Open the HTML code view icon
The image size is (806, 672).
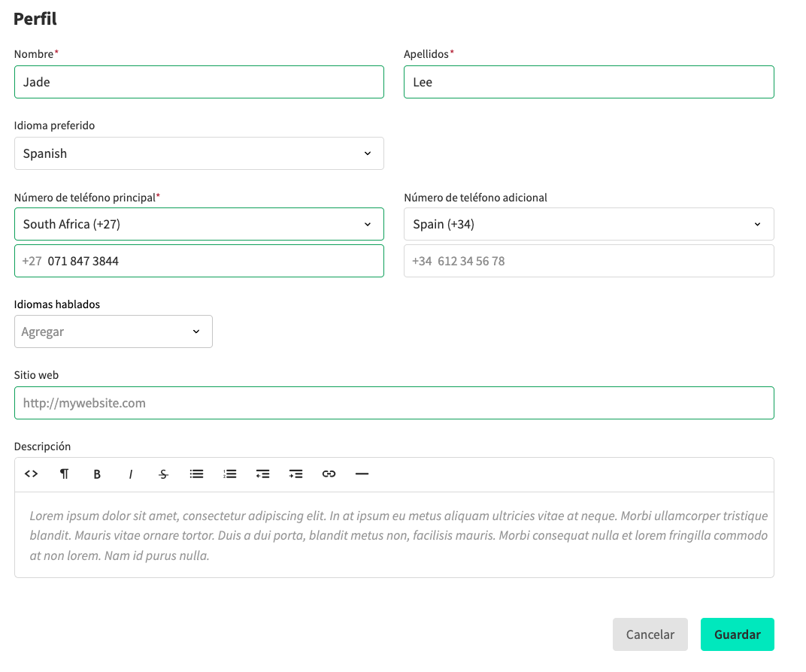point(31,474)
